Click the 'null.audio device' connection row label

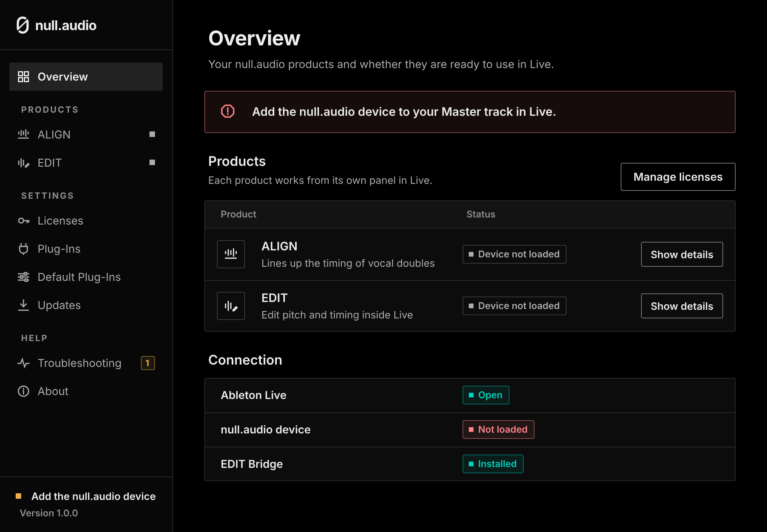(266, 430)
